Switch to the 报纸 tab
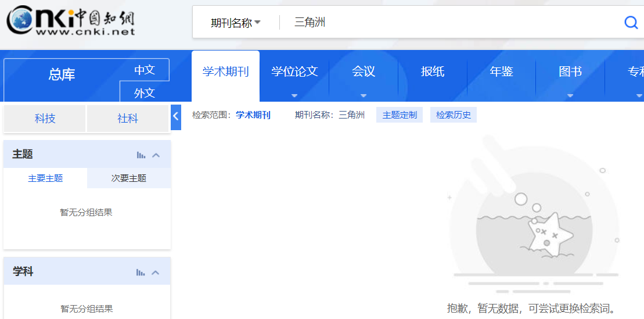Screen dimensions: 644x319 click(x=433, y=71)
